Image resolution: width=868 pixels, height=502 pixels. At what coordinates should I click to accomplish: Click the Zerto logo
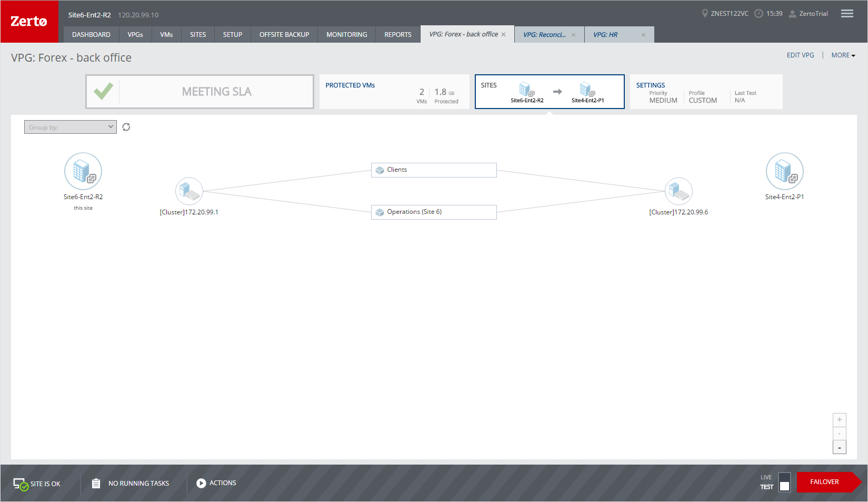[x=29, y=22]
